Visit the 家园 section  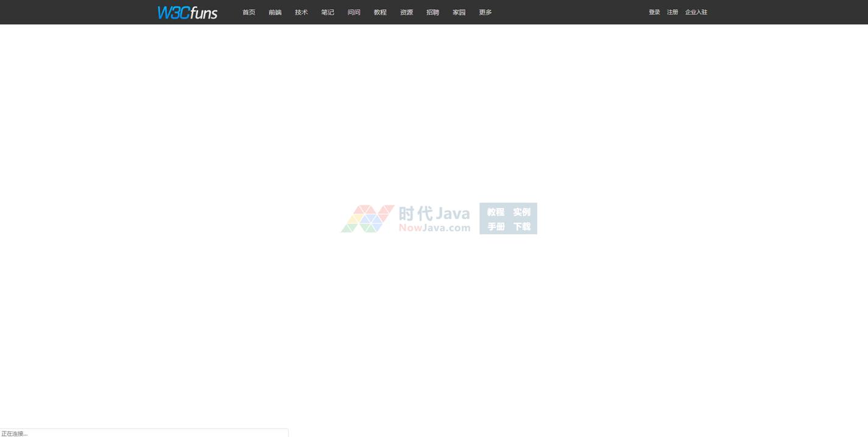coord(459,12)
